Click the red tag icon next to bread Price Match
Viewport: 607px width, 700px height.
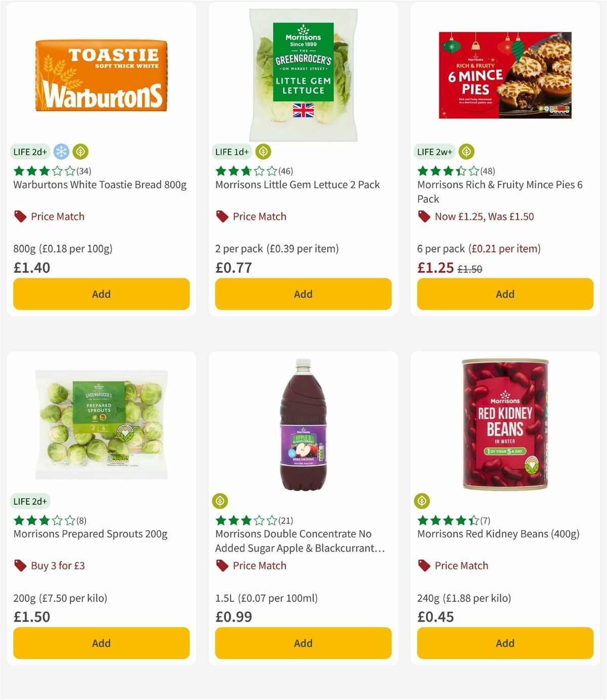(x=20, y=216)
